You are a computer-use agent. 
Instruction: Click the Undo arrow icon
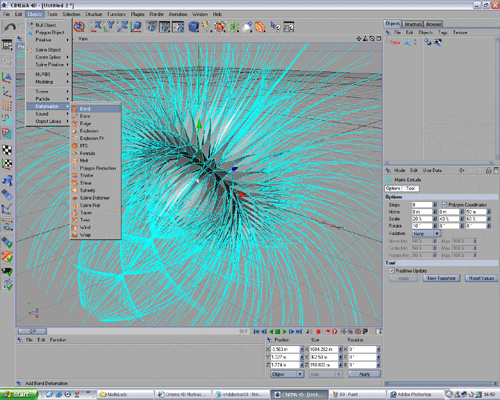click(10, 27)
